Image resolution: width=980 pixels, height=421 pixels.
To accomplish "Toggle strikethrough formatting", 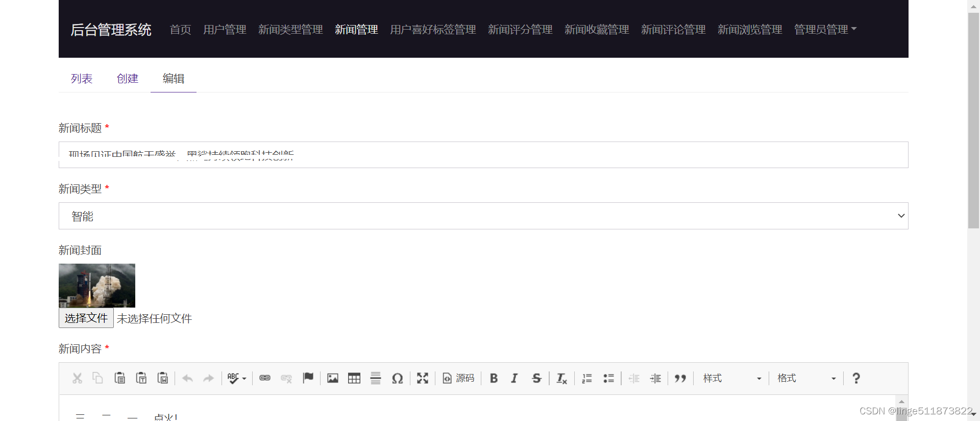I will 536,378.
